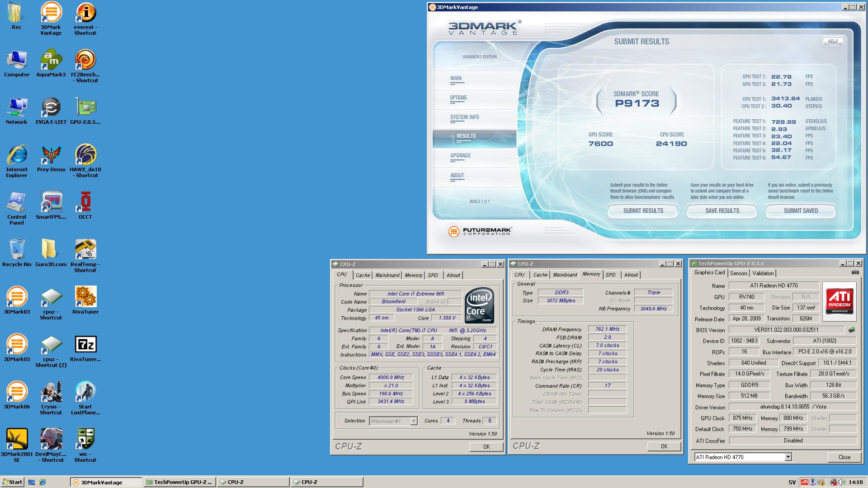The image size is (868, 488).
Task: Click BIOS save icon in GPU-Z
Action: (x=852, y=330)
